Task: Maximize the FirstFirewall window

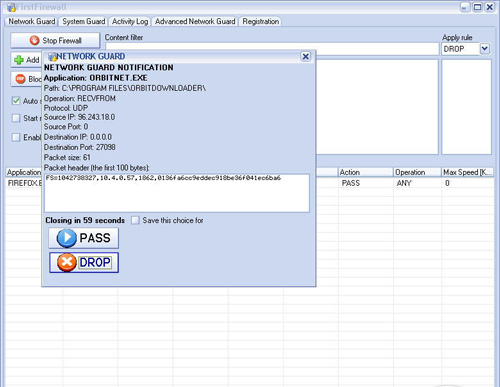Action: (x=477, y=7)
